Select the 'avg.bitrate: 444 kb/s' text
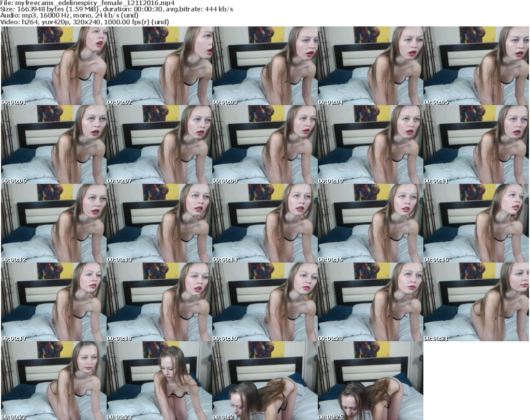This screenshot has height=420, width=530. [x=199, y=9]
